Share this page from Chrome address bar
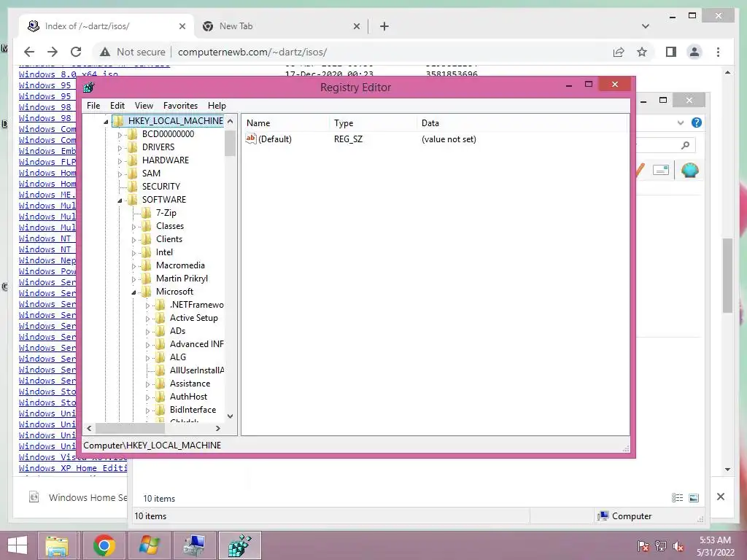Image resolution: width=747 pixels, height=560 pixels. pos(619,52)
